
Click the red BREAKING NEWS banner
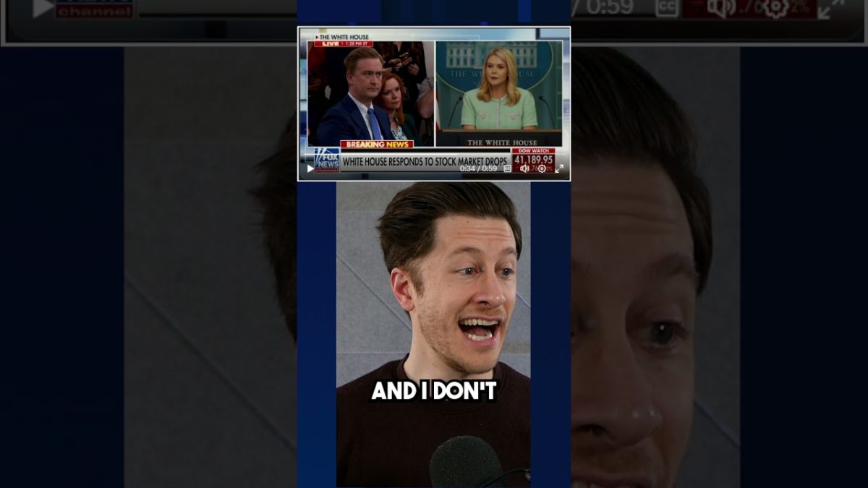click(x=376, y=145)
